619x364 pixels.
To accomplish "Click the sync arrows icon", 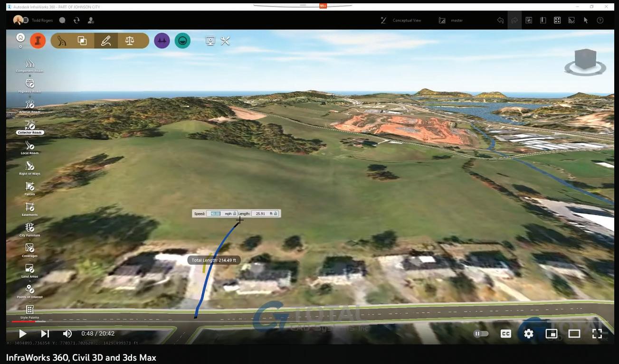I will (x=76, y=20).
